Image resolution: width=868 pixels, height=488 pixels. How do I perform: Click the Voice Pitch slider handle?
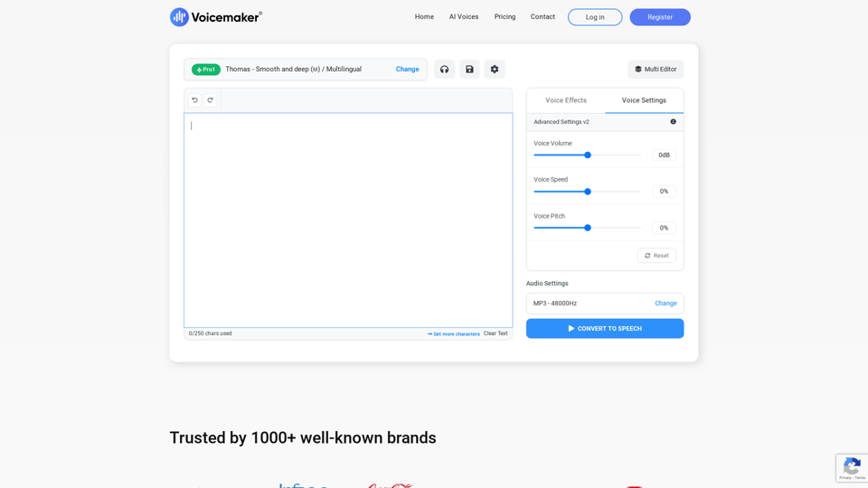pos(588,228)
